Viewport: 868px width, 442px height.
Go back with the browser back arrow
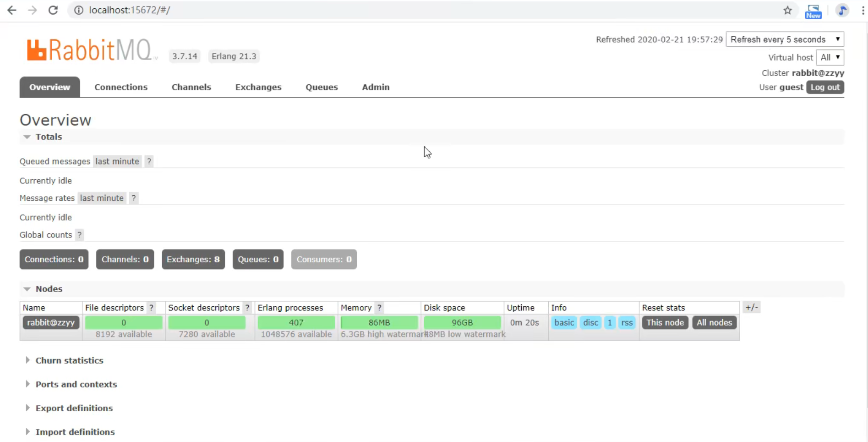pos(12,10)
